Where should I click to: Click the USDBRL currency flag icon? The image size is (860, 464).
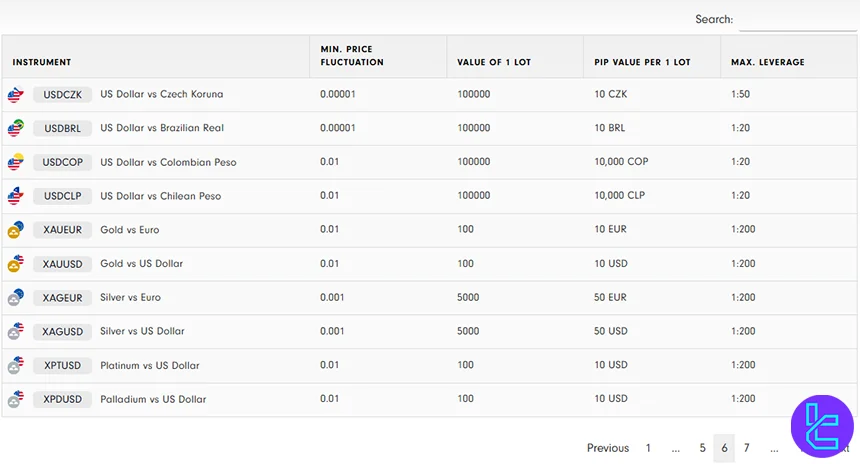pyautogui.click(x=15, y=129)
